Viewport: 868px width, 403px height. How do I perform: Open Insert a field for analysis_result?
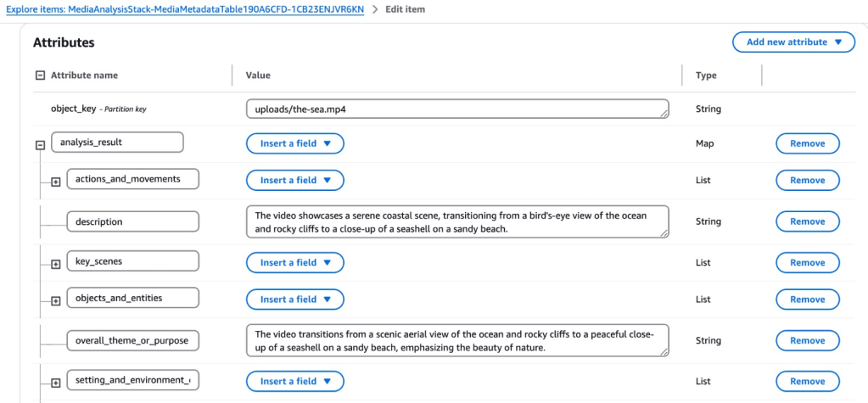click(x=294, y=143)
